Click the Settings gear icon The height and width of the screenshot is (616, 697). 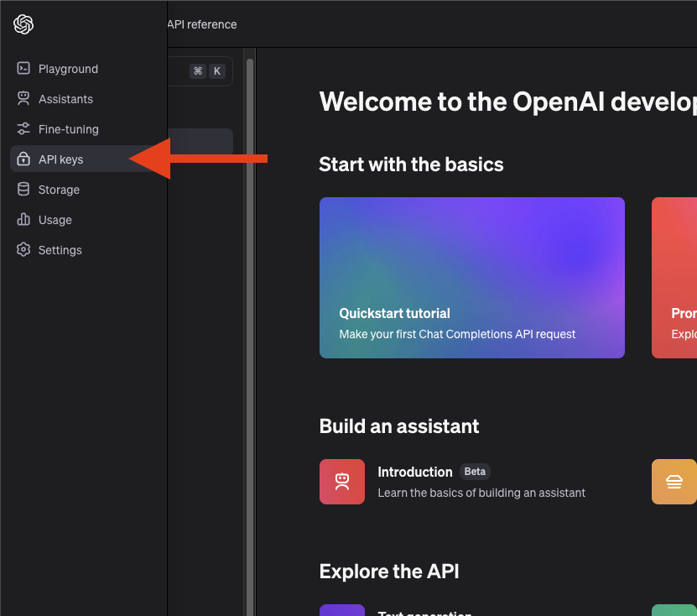coord(23,250)
